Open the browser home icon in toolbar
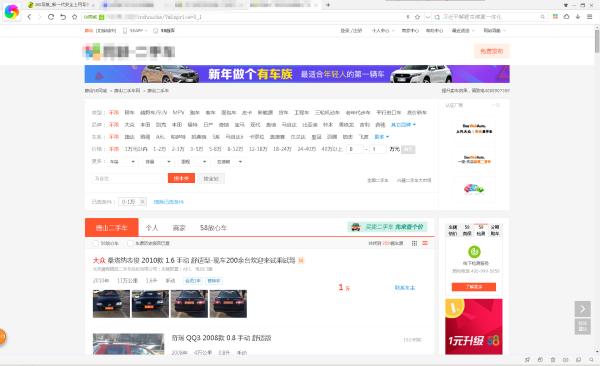Image resolution: width=600 pixels, height=366 pixels. [566, 16]
